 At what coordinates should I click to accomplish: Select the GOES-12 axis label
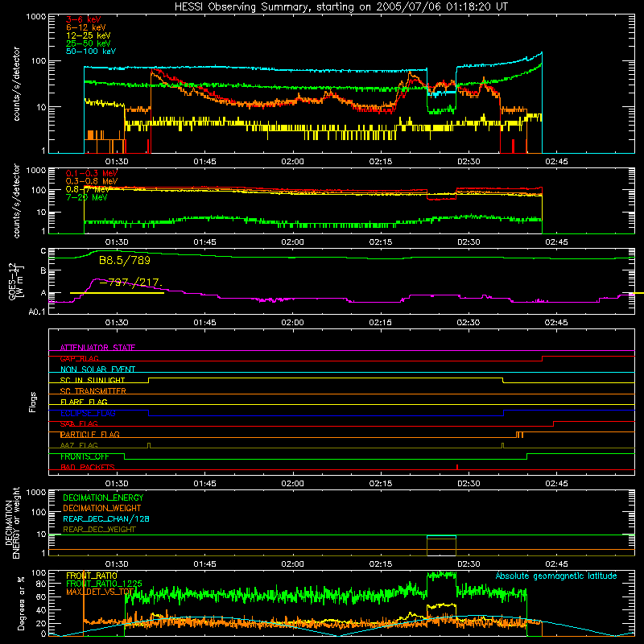tap(16, 281)
